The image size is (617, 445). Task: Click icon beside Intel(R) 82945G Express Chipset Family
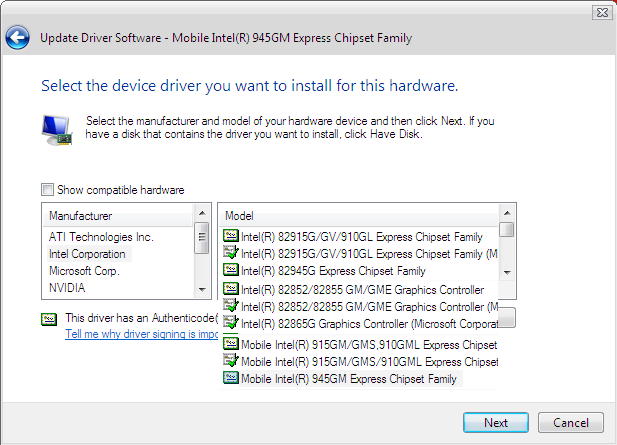pos(231,270)
